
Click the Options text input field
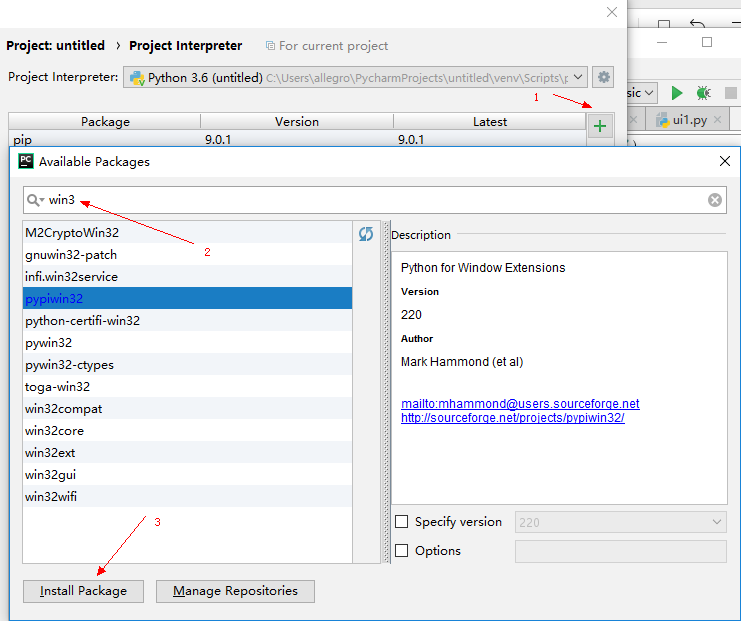click(620, 552)
